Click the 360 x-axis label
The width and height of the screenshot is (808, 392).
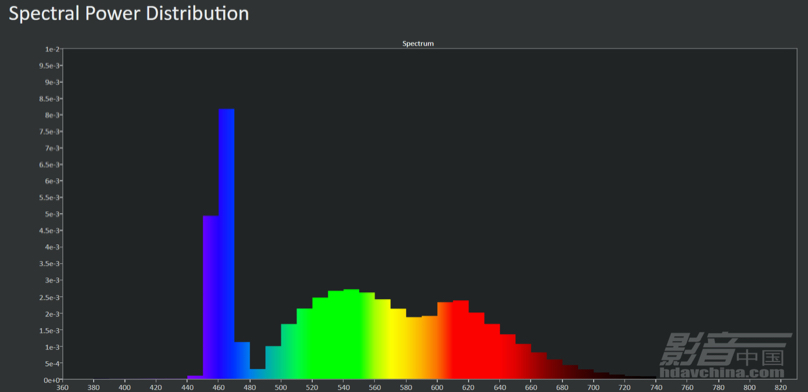[x=62, y=387]
